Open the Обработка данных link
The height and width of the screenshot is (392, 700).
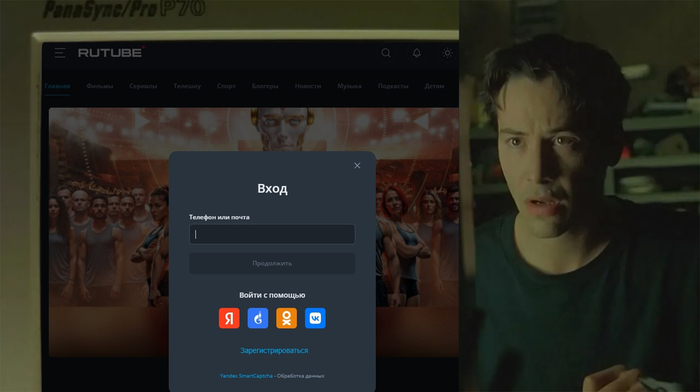pos(300,376)
